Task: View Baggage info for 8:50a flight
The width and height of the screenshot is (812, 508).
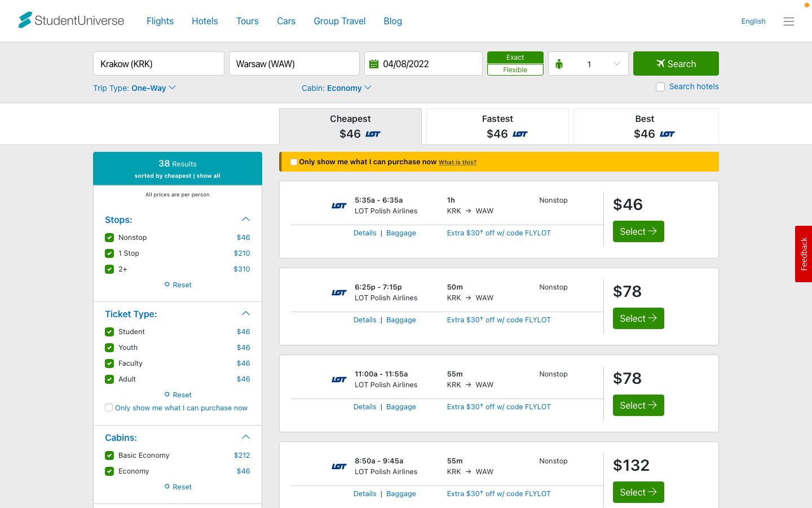Action: point(401,494)
